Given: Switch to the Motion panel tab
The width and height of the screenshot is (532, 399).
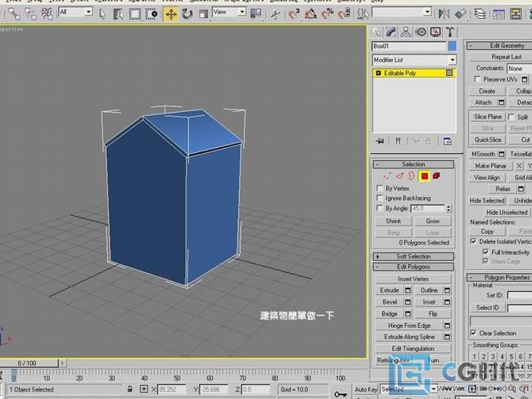Looking at the screenshot, I should tap(421, 32).
